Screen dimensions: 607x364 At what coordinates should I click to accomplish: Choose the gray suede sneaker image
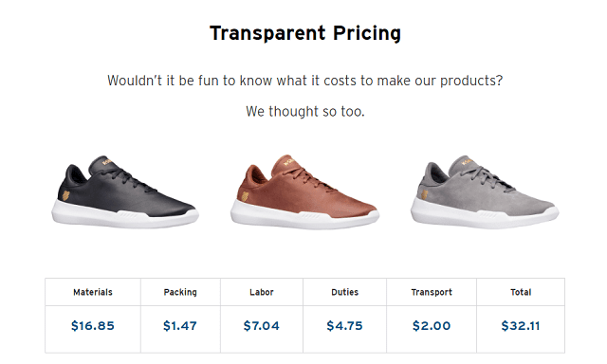[x=485, y=191]
